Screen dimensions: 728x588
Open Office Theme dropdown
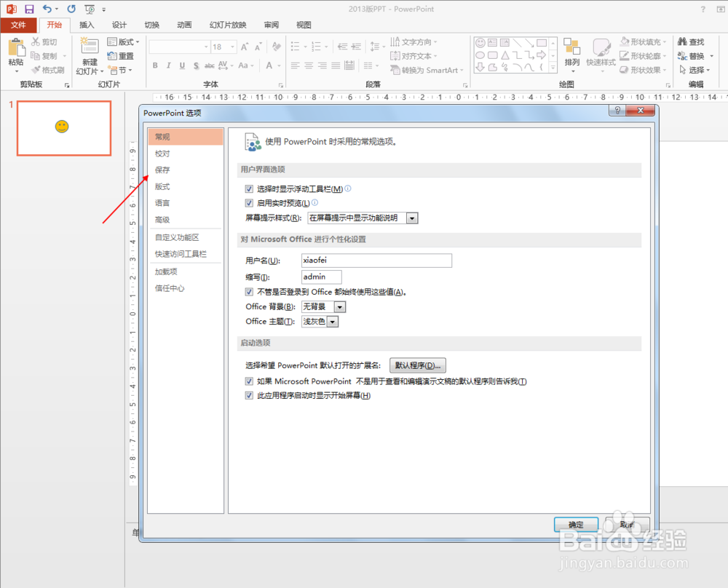click(x=333, y=322)
